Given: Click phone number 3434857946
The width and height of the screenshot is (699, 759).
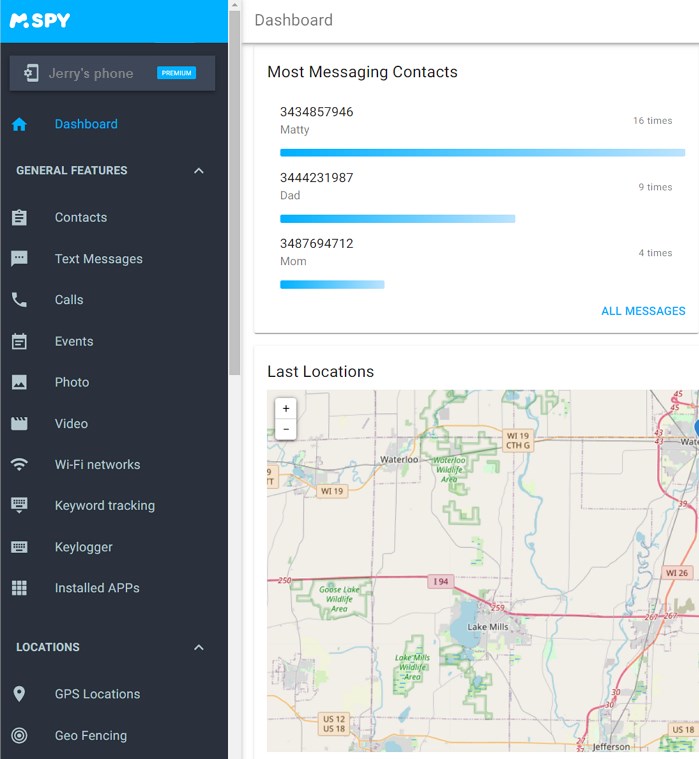Looking at the screenshot, I should (317, 112).
